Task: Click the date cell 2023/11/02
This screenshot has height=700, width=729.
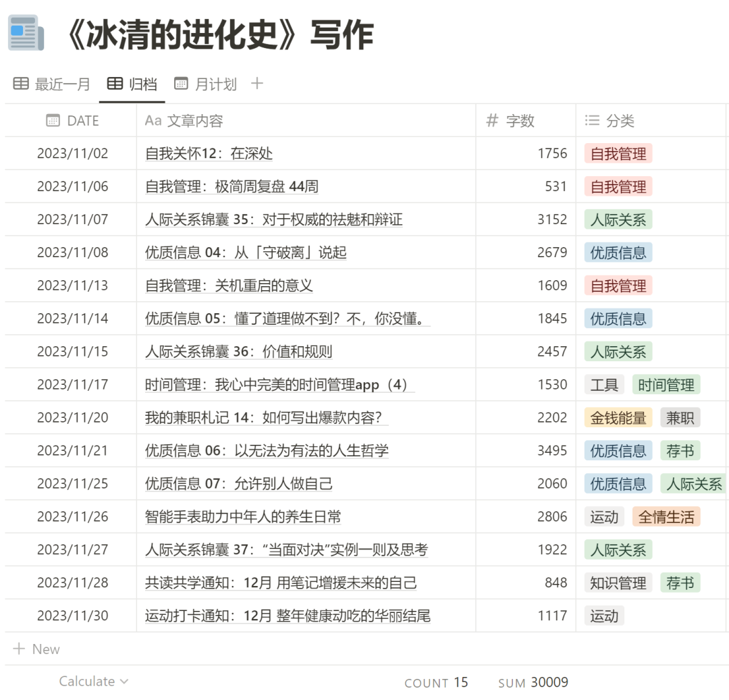Action: [72, 153]
